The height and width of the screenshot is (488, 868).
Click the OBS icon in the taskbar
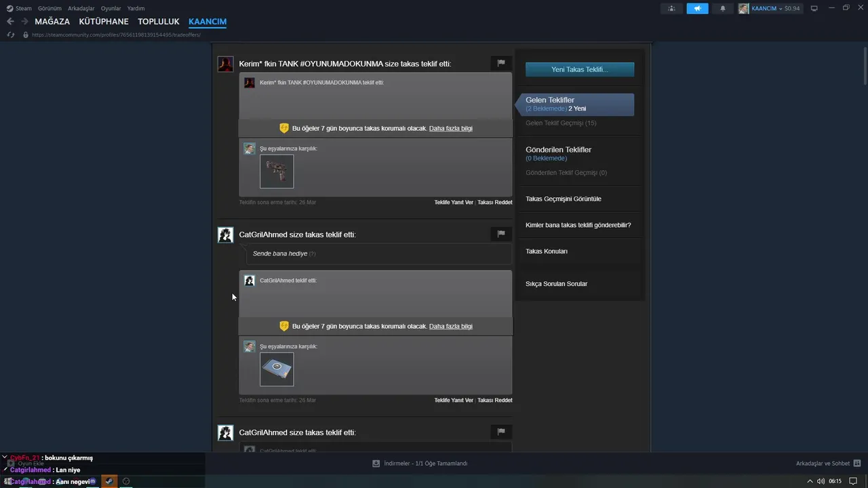(x=126, y=481)
